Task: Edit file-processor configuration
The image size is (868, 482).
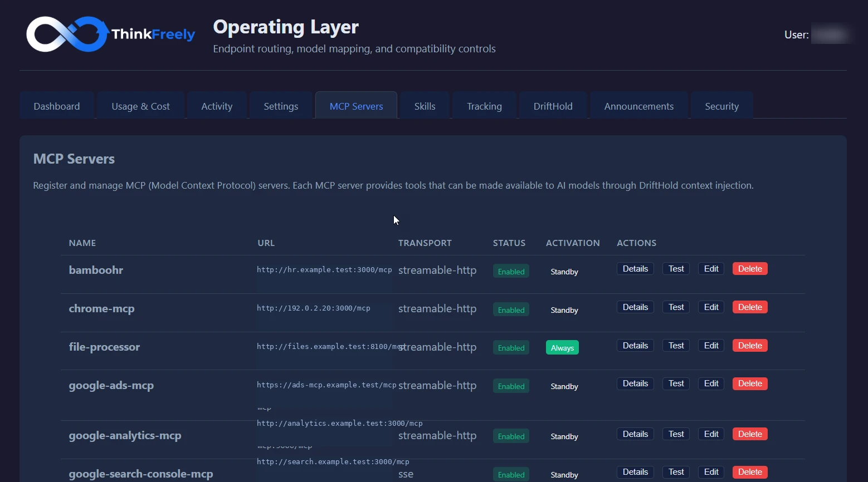Action: [x=711, y=346]
